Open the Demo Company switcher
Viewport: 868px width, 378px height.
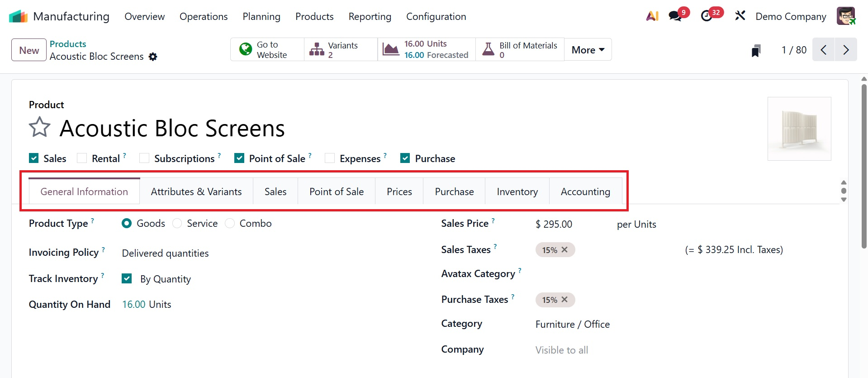791,17
